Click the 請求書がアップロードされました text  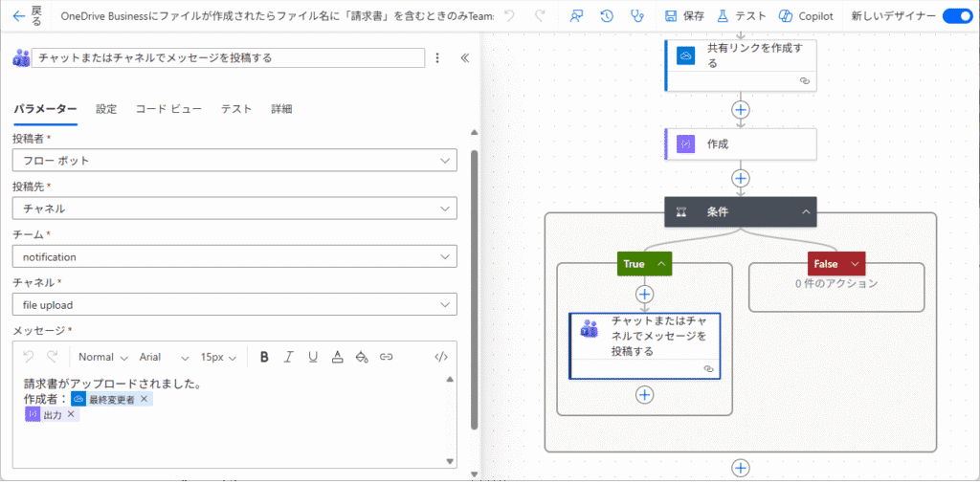tap(113, 384)
